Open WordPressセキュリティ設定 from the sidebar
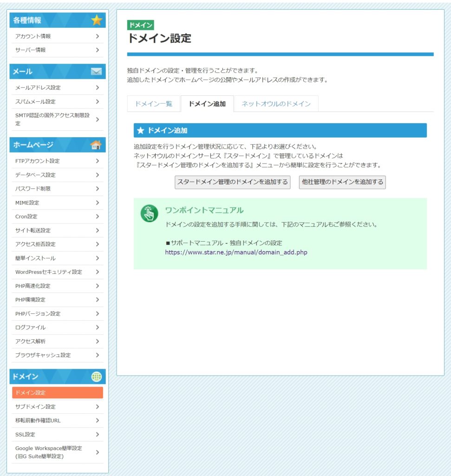The width and height of the screenshot is (451, 476). (x=48, y=272)
